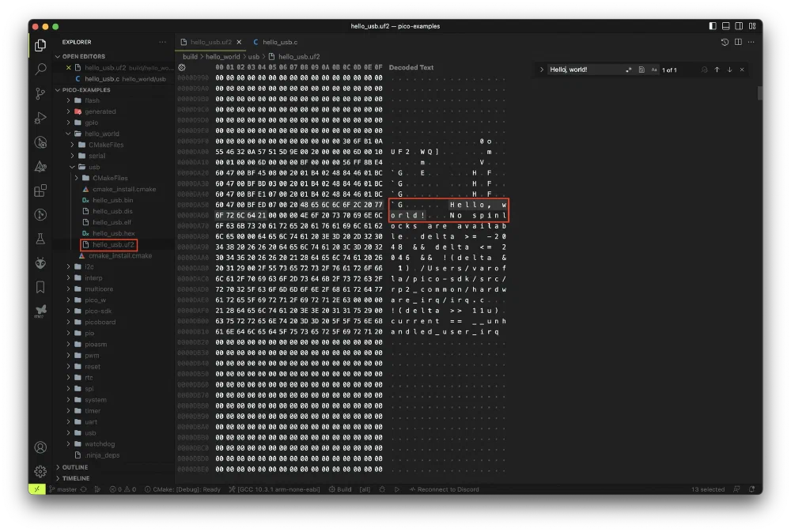Open Accounts icon in activity bar
The width and height of the screenshot is (791, 532).
(40, 447)
